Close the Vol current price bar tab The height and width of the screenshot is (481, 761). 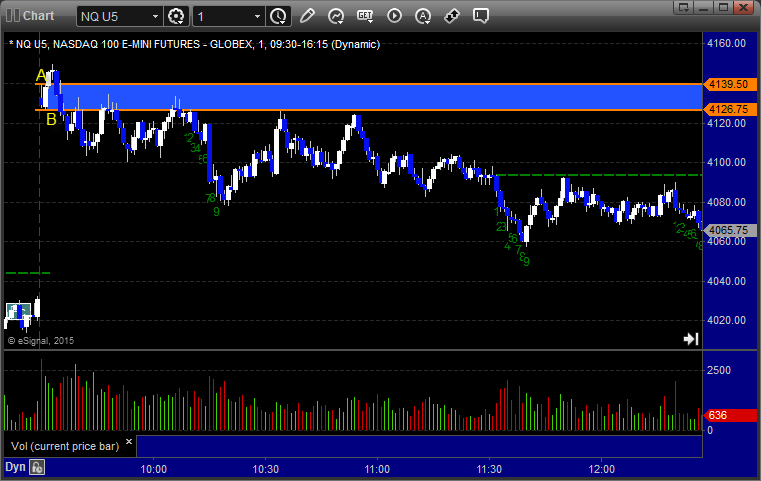point(129,442)
